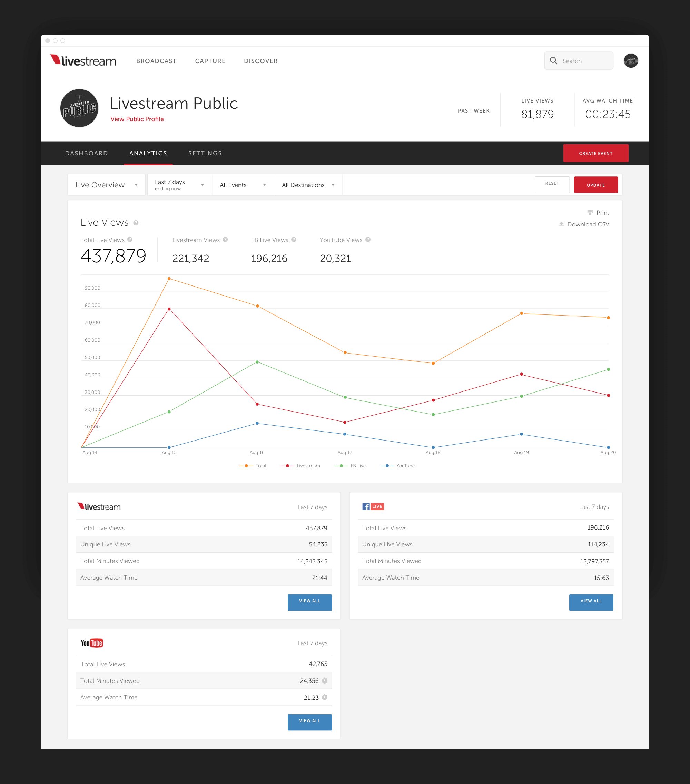The image size is (690, 784).
Task: Click the Aug 17 axis label
Action: pos(345,453)
